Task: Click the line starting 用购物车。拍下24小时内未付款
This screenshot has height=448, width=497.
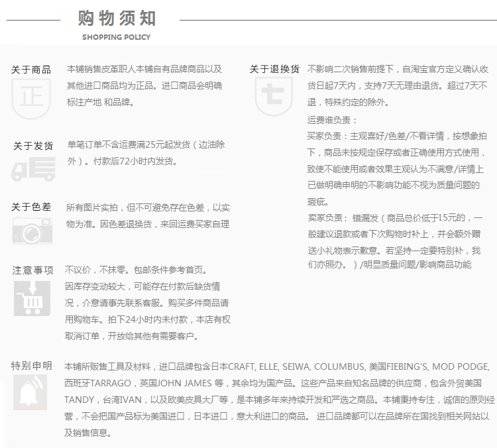Action: point(148,319)
